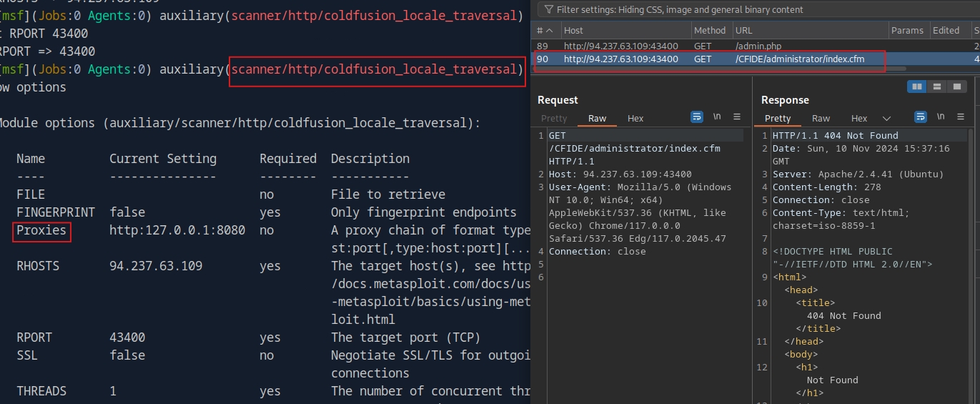Toggle word wrap in the Response panel
Viewport: 980px width, 404px height.
coord(921,117)
